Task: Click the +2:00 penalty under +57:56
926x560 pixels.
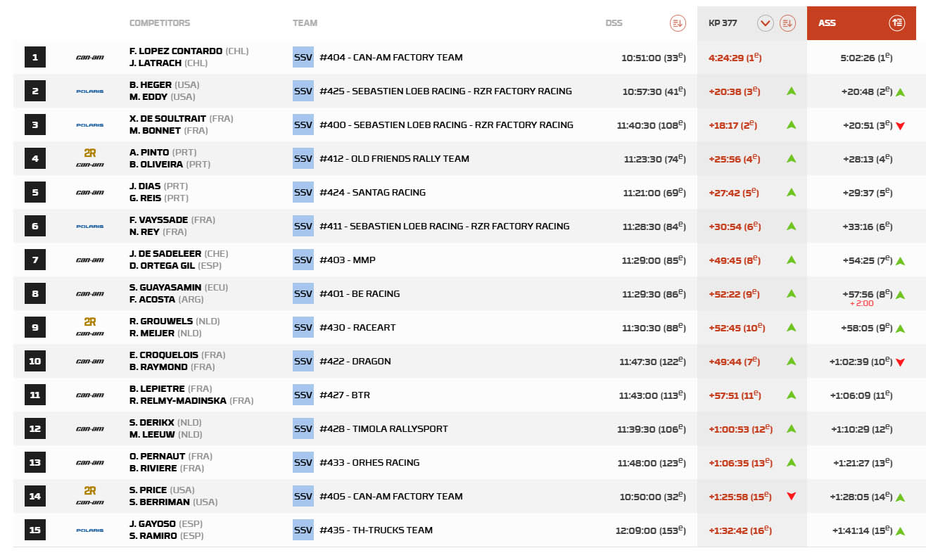Action: pos(861,303)
